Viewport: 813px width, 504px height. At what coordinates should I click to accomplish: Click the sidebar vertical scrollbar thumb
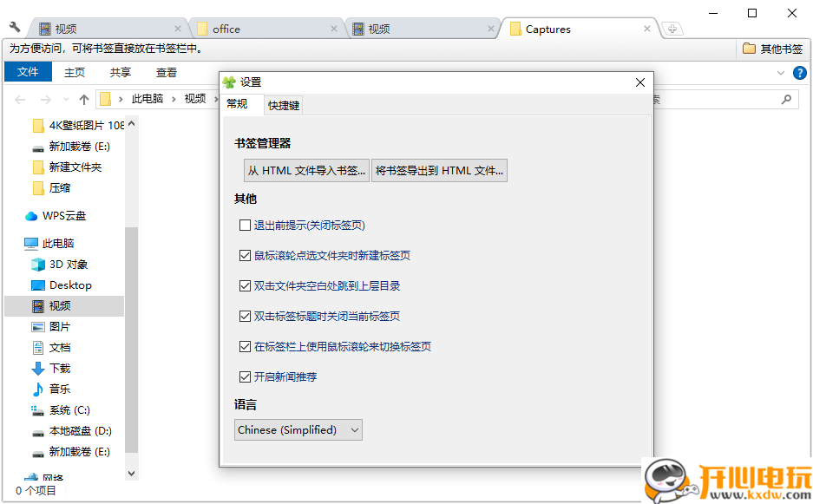[x=131, y=340]
